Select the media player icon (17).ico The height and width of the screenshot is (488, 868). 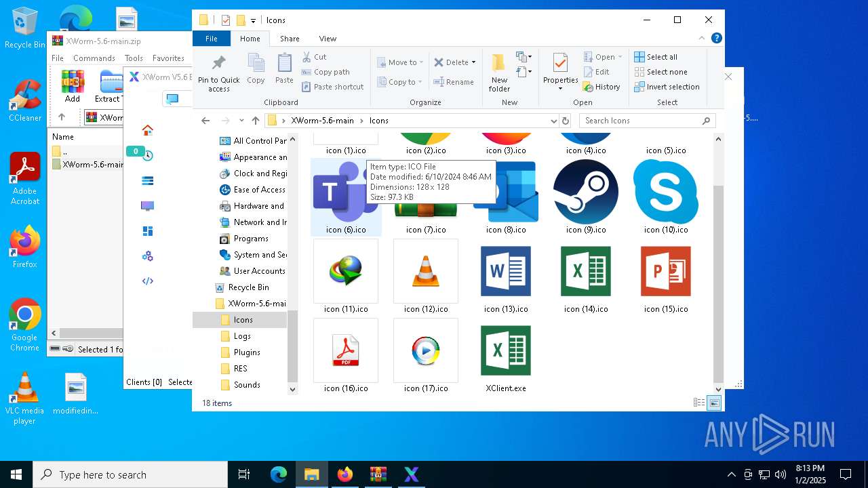coord(426,356)
